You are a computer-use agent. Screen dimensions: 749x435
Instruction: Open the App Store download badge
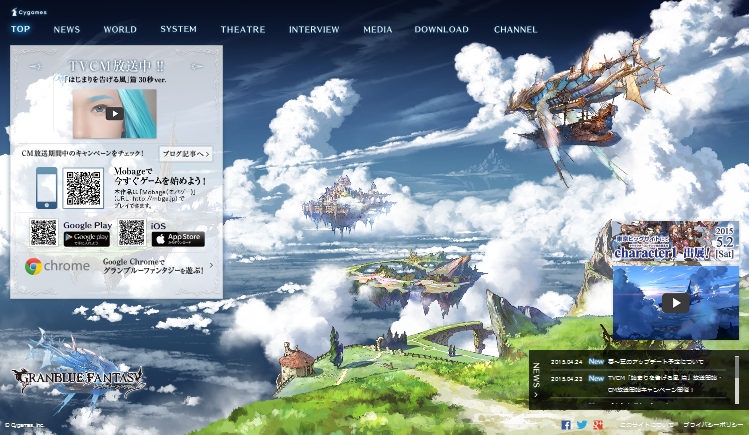(178, 239)
